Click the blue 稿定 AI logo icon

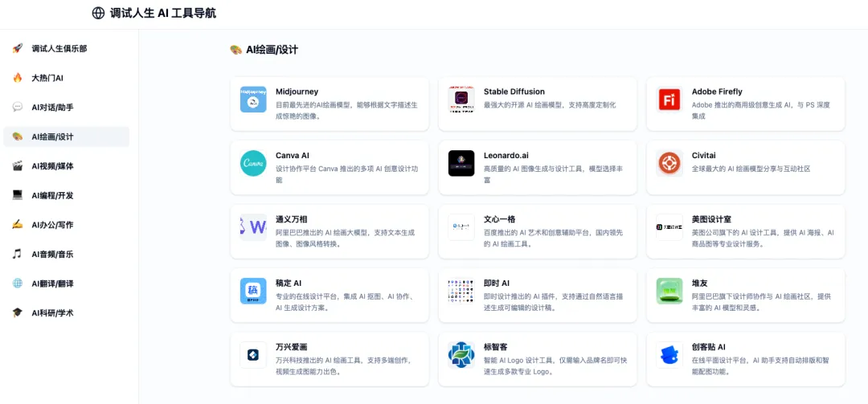pos(253,291)
